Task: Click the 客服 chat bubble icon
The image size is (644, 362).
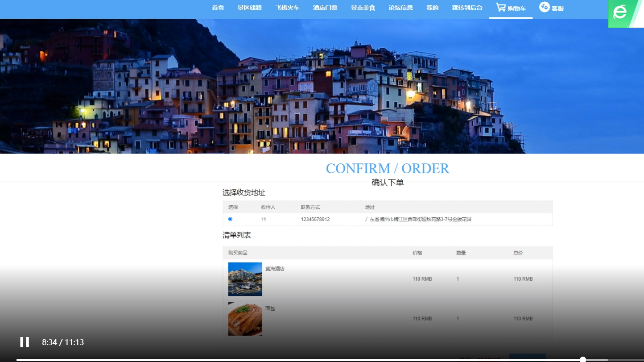Action: coord(544,7)
